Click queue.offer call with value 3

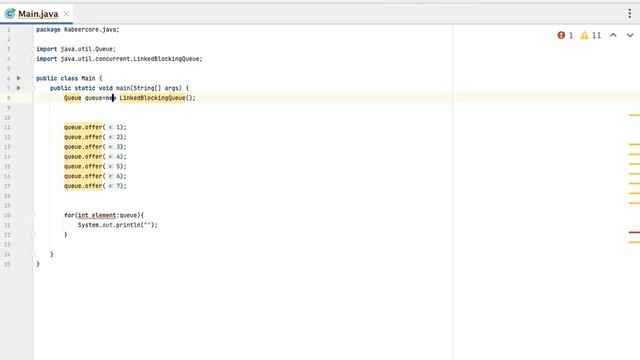95,147
